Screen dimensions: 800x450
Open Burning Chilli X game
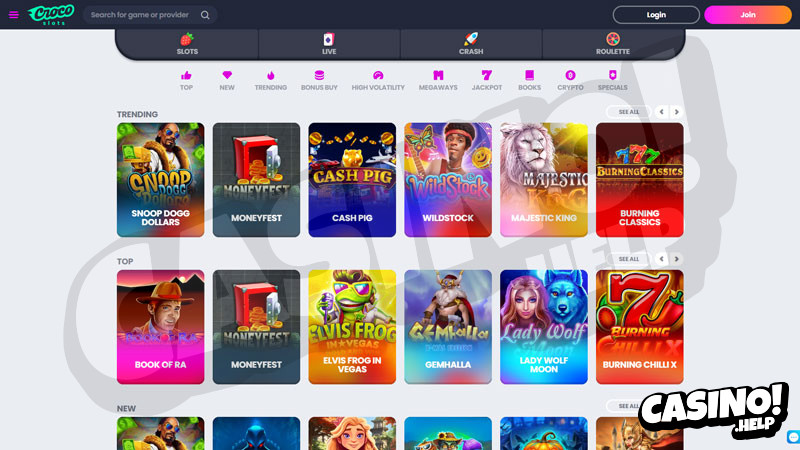click(640, 327)
